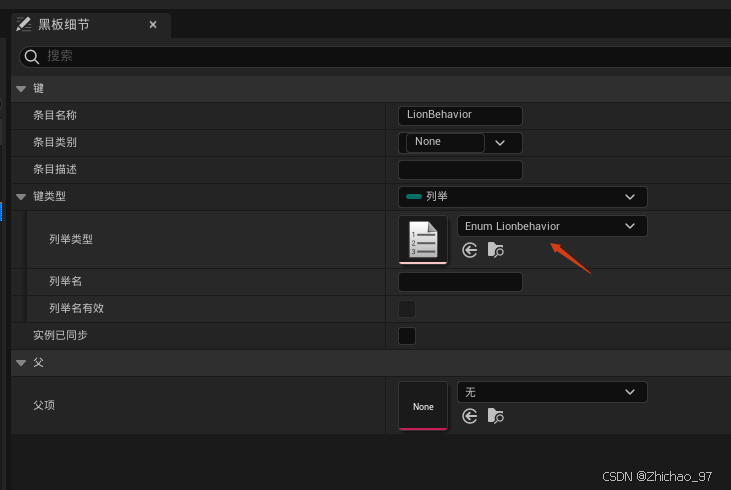The height and width of the screenshot is (490, 731).
Task: Click the teal enum type color pill
Action: coord(414,197)
